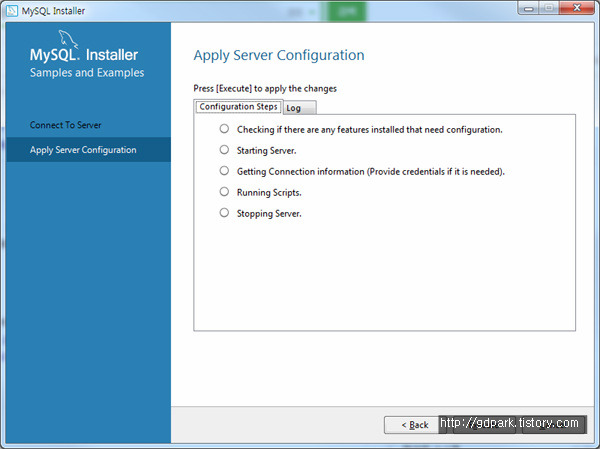Click the MySQL dolphin logo
600x449 pixels.
pyautogui.click(x=68, y=39)
